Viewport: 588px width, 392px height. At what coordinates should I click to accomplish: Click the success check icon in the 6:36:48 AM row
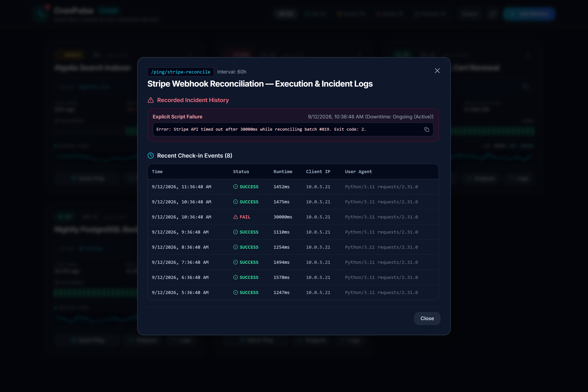[x=235, y=277]
